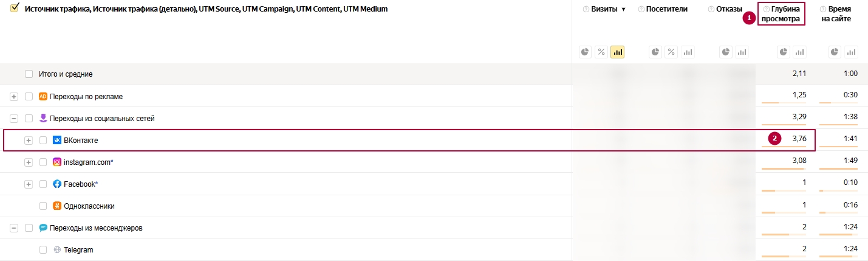
Task: Select pie chart icon under Отказы column
Action: tap(726, 52)
